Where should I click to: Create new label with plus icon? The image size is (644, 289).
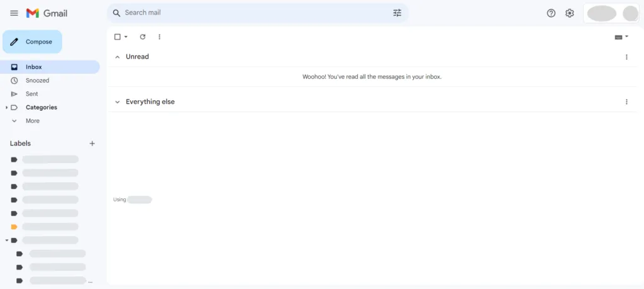(92, 144)
